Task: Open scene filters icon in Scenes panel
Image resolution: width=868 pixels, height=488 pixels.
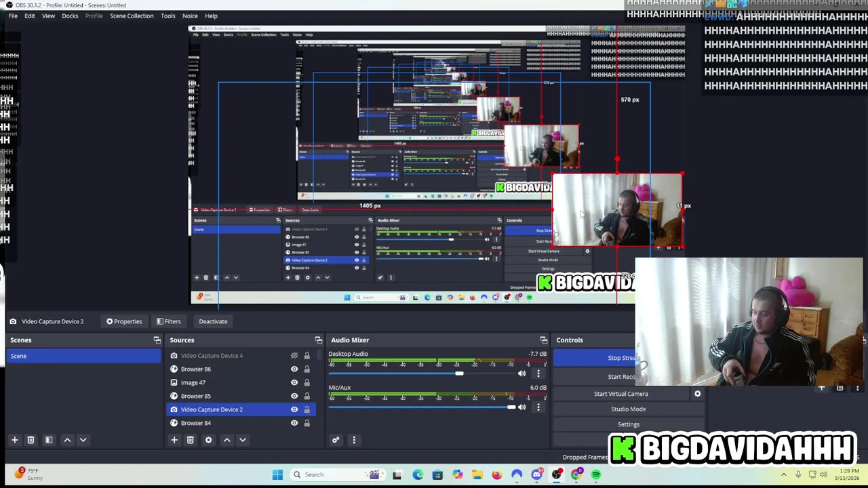Action: click(49, 440)
